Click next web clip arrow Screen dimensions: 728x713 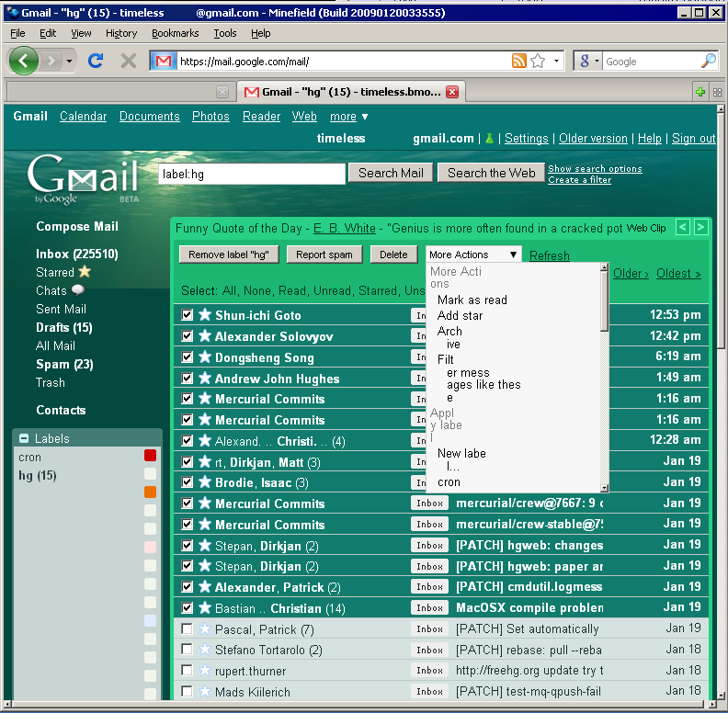700,228
